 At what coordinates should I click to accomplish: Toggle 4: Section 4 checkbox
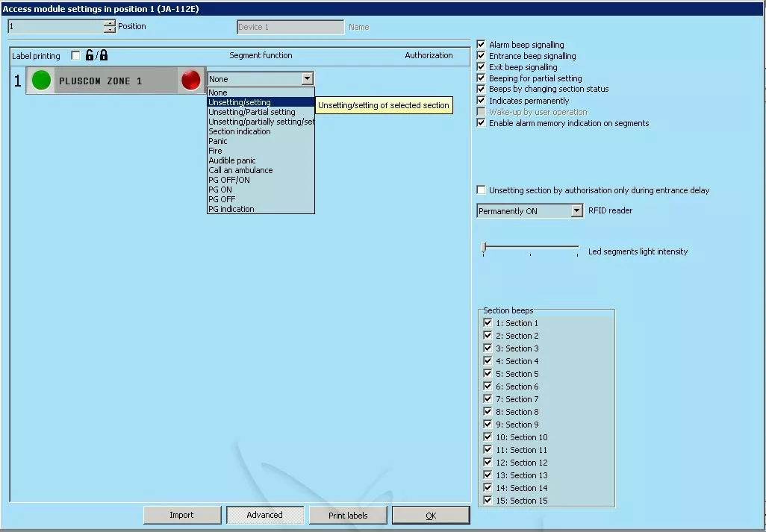pyautogui.click(x=488, y=360)
